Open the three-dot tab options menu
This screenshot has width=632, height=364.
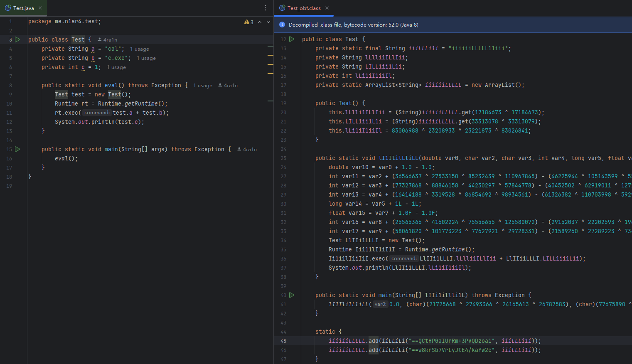(x=266, y=8)
